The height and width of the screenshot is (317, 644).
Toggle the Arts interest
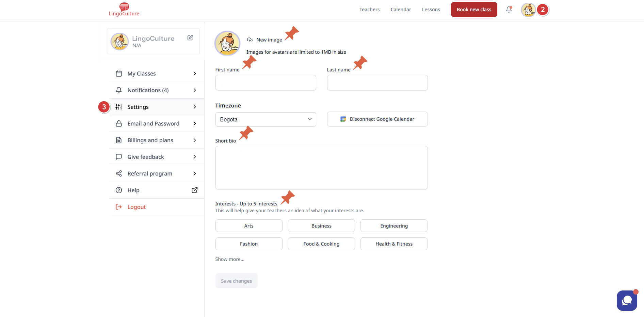(x=249, y=226)
